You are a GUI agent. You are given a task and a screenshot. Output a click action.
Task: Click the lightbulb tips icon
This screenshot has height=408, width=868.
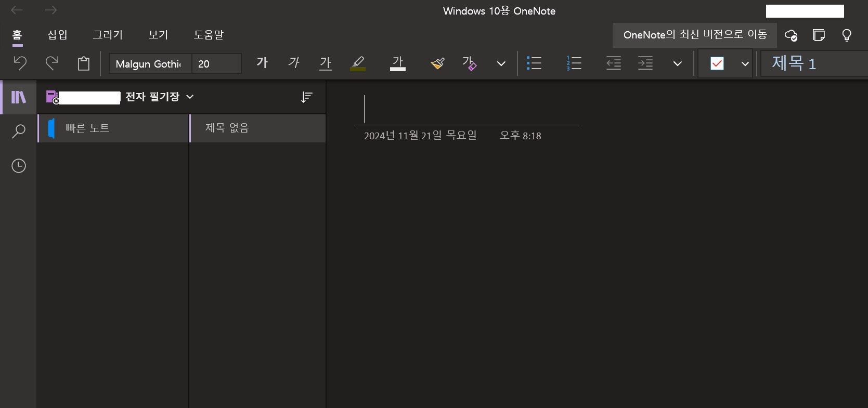[847, 35]
